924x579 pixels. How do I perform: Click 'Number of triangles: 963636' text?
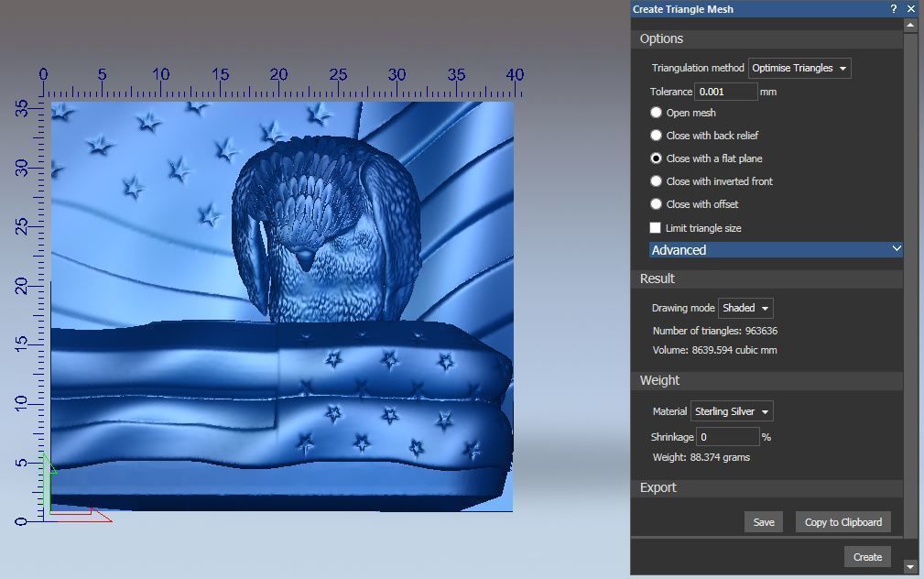(715, 331)
